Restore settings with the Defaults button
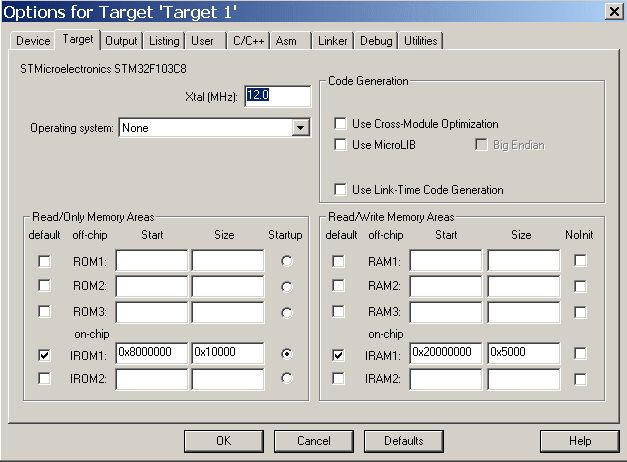The height and width of the screenshot is (462, 627). tap(404, 441)
